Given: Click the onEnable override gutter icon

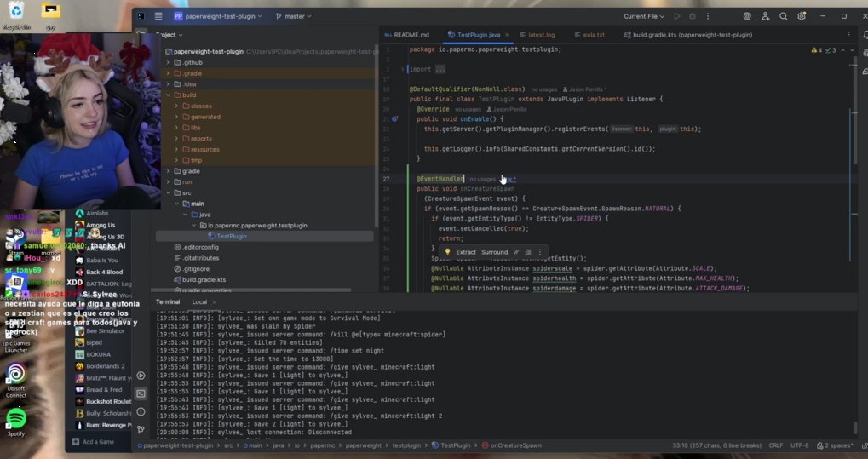Looking at the screenshot, I should [394, 119].
